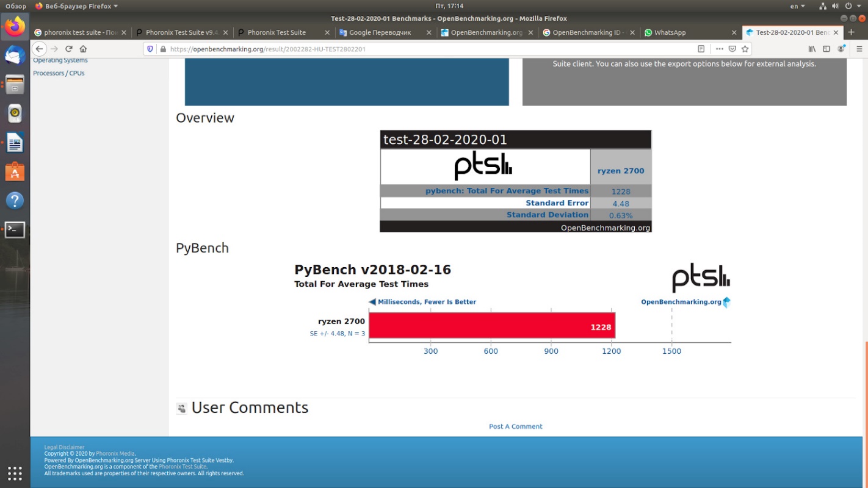Viewport: 868px width, 488px height.
Task: Open LibreOffice Writer from the dock
Action: click(x=15, y=143)
